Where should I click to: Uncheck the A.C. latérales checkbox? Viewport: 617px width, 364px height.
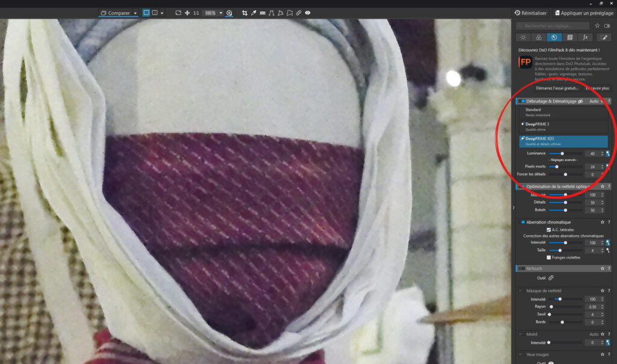click(548, 230)
